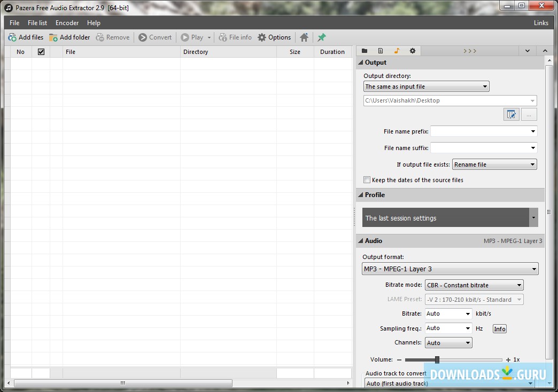Switch to document panel tab icon

(381, 51)
